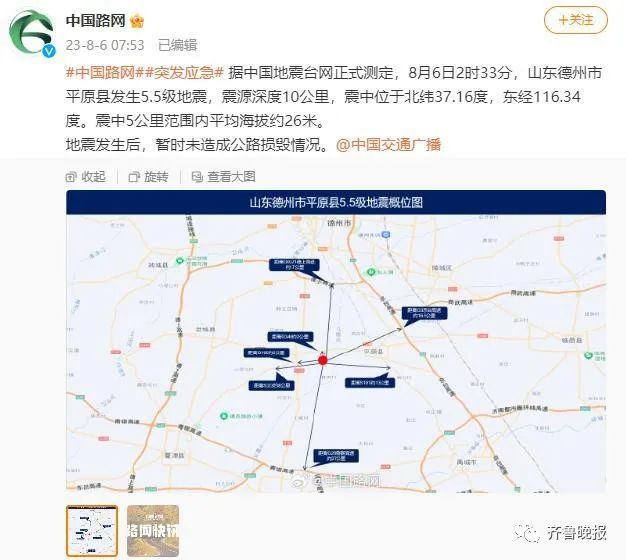Click the 中国路网 avatar logo
Screen dimensions: 626x560
[32, 32]
